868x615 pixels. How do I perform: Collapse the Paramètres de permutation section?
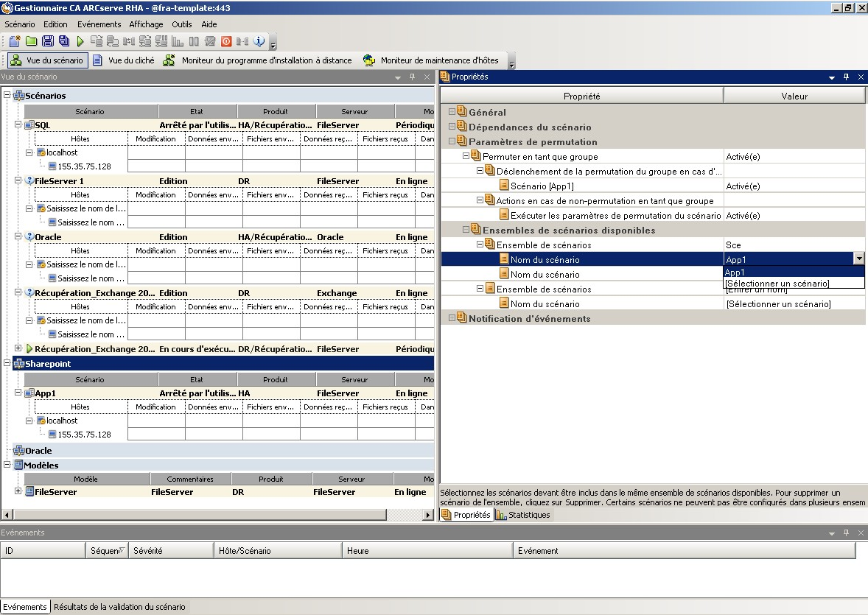452,141
